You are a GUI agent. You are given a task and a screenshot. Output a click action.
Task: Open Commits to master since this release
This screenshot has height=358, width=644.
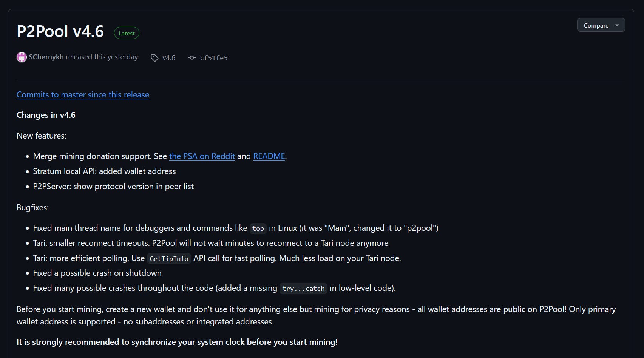click(x=83, y=95)
